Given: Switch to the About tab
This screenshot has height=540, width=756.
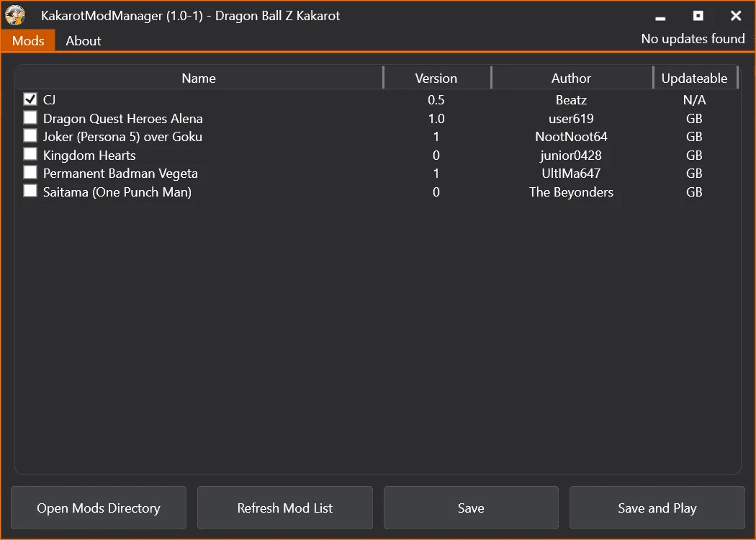Looking at the screenshot, I should 83,40.
